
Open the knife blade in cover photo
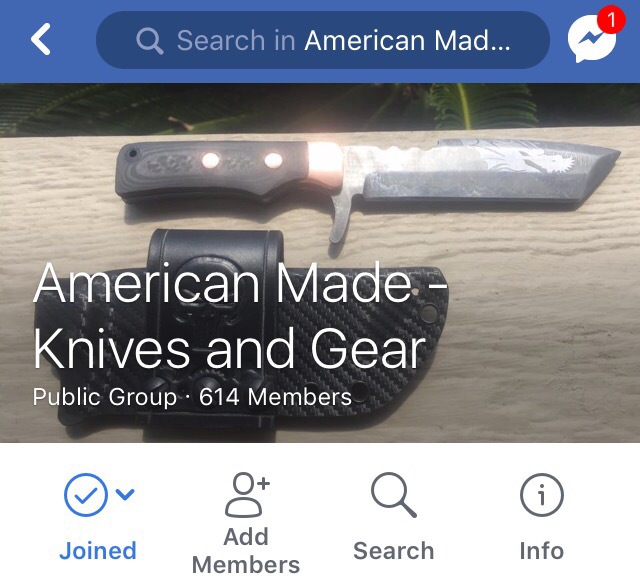pos(486,173)
